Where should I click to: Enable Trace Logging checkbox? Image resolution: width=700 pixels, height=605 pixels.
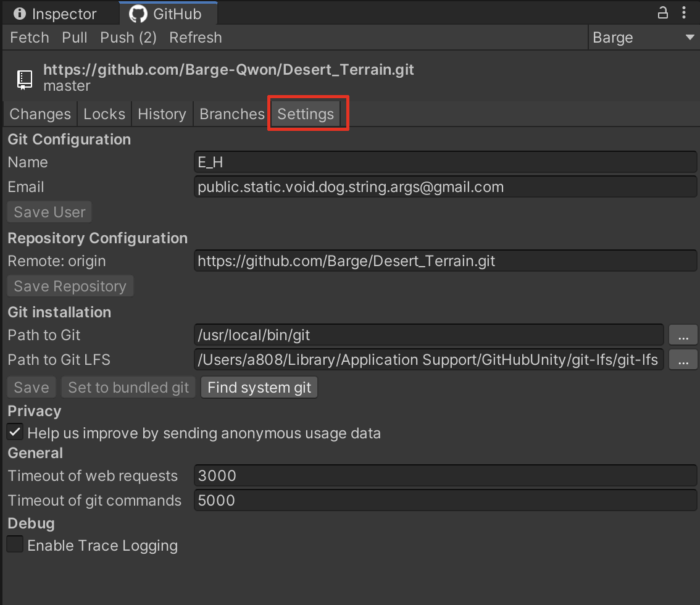pos(15,545)
